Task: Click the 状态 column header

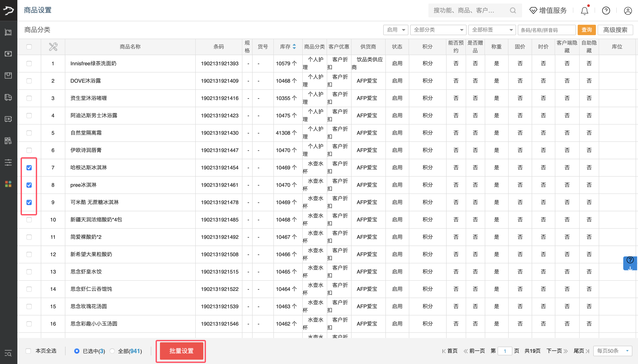Action: pos(397,47)
